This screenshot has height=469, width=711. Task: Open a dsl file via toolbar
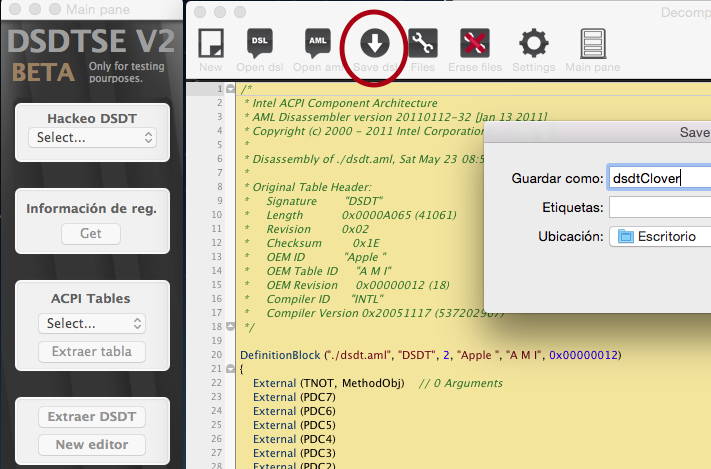tap(259, 44)
